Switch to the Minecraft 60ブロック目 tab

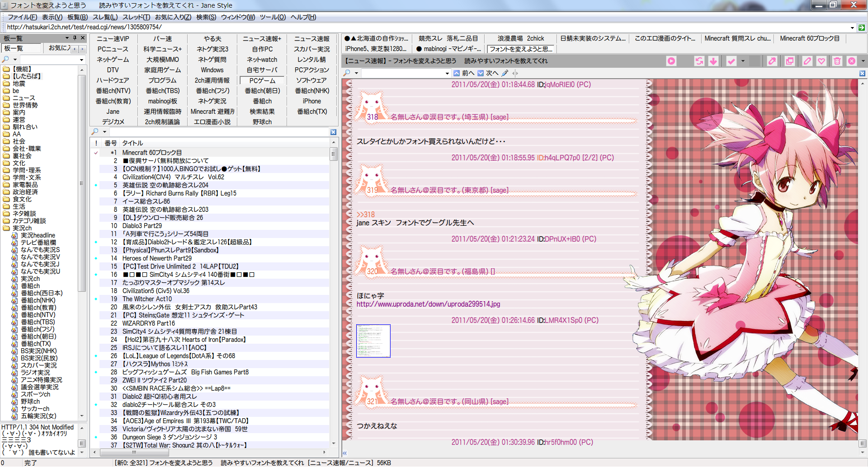(810, 38)
